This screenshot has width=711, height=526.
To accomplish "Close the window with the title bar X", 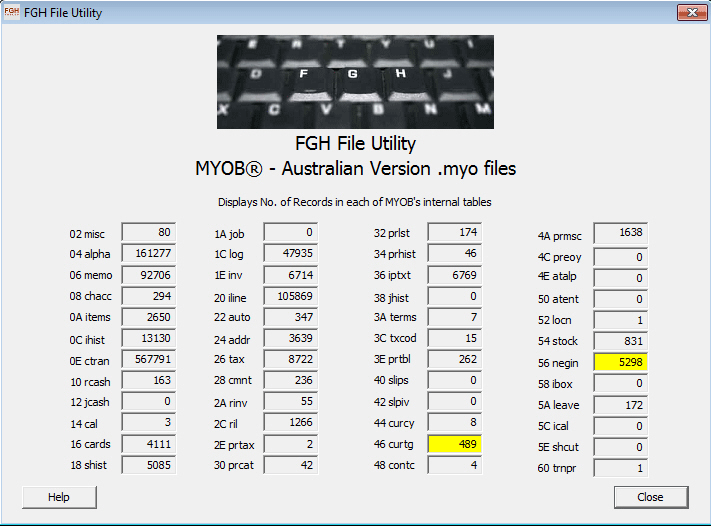I will click(x=692, y=12).
